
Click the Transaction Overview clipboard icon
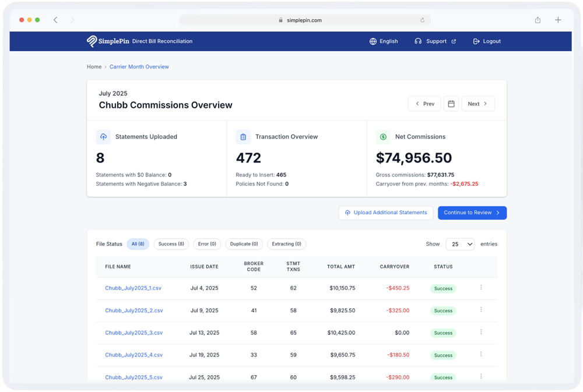(243, 137)
